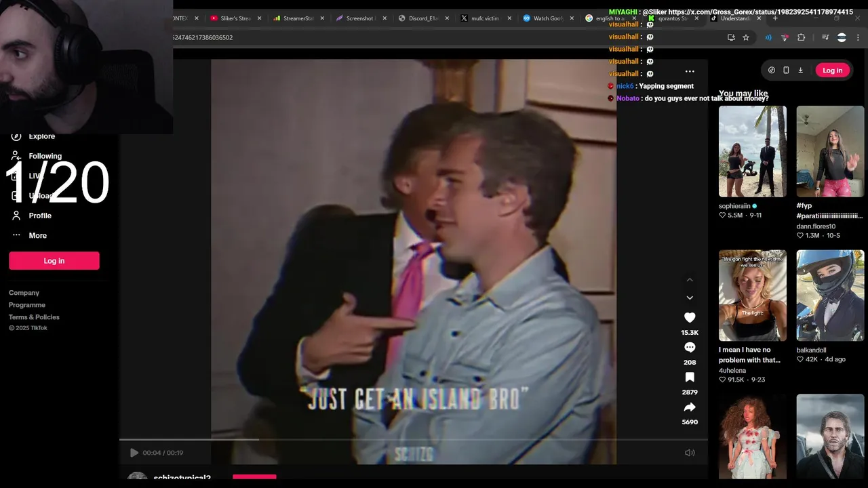868x488 pixels.
Task: Click the balkandoll username
Action: (811, 350)
